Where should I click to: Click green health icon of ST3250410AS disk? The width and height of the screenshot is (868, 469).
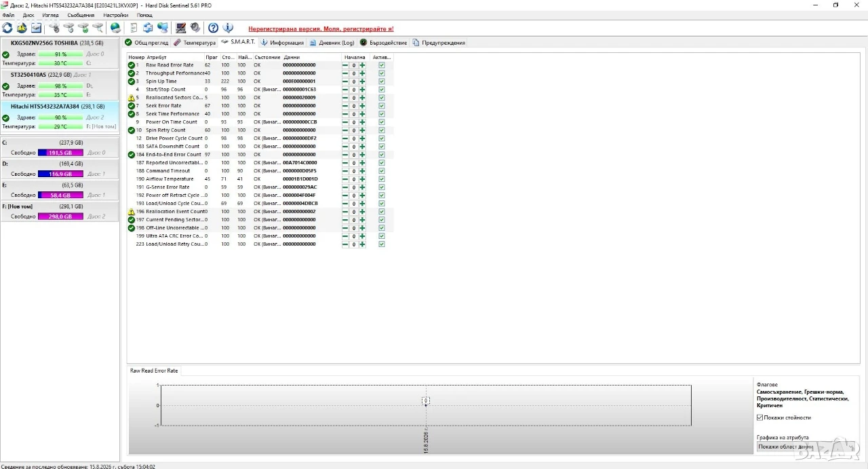pos(5,86)
